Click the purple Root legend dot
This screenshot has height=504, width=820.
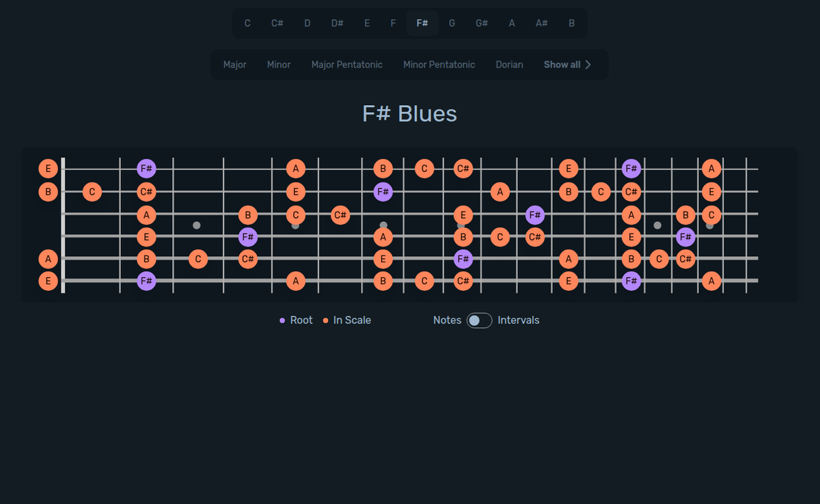pos(283,320)
